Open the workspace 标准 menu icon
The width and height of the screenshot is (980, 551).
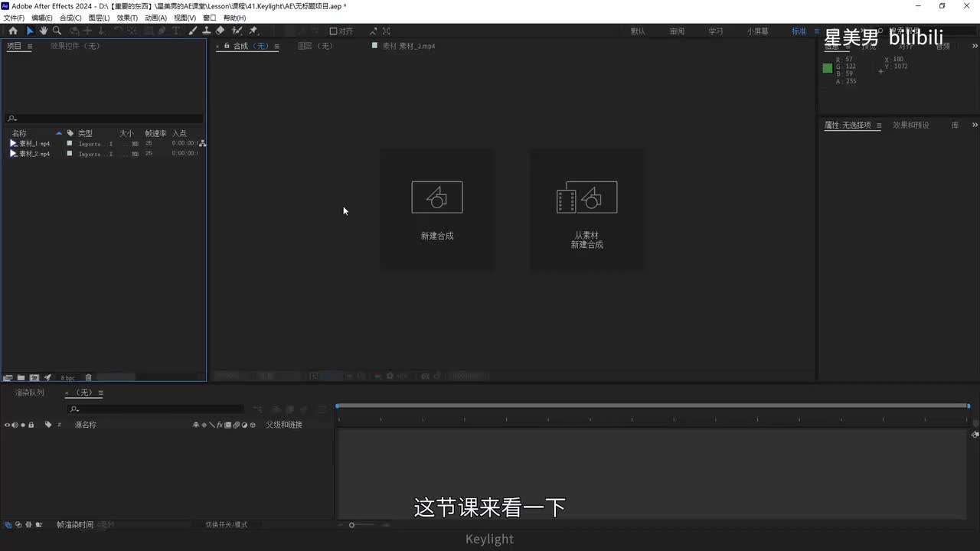click(x=817, y=31)
